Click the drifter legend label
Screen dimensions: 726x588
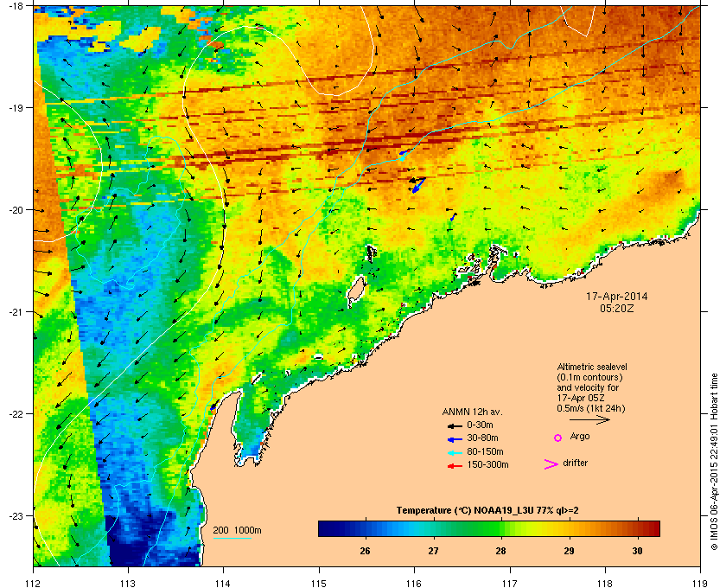pos(575,463)
